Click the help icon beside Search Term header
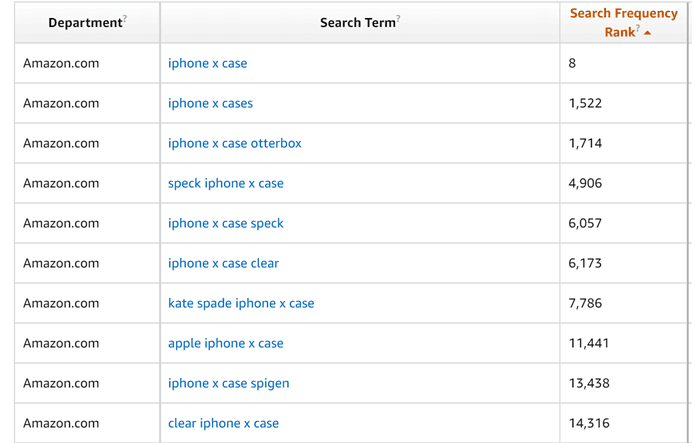Screen dimensions: 692x443 click(x=398, y=18)
